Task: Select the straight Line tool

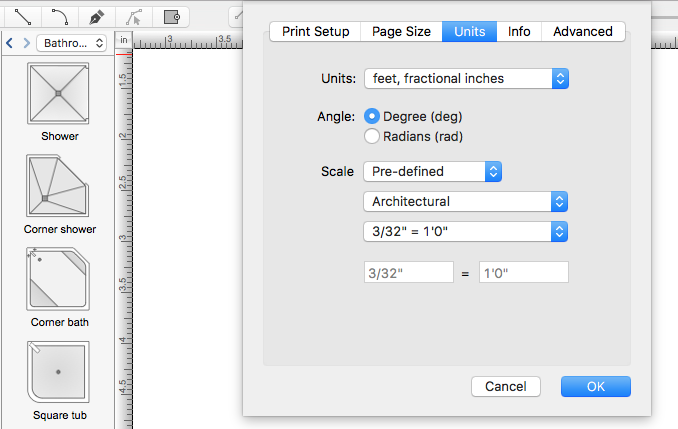Action: click(x=23, y=17)
